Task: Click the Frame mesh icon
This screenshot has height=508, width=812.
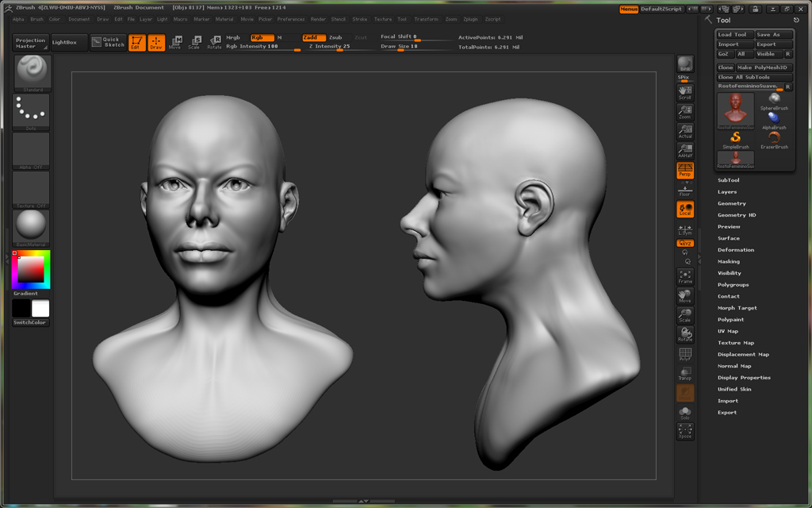Action: point(685,277)
